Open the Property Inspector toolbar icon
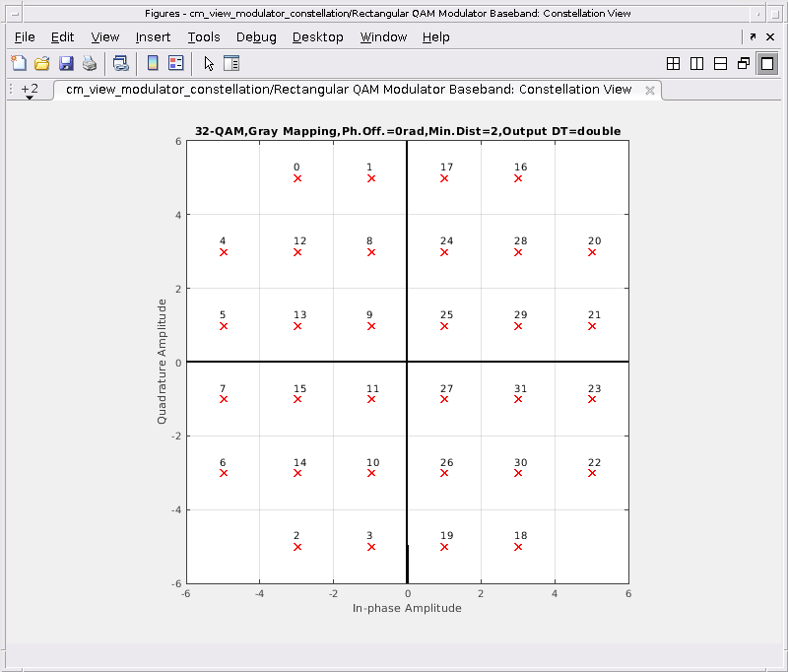 pyautogui.click(x=231, y=63)
